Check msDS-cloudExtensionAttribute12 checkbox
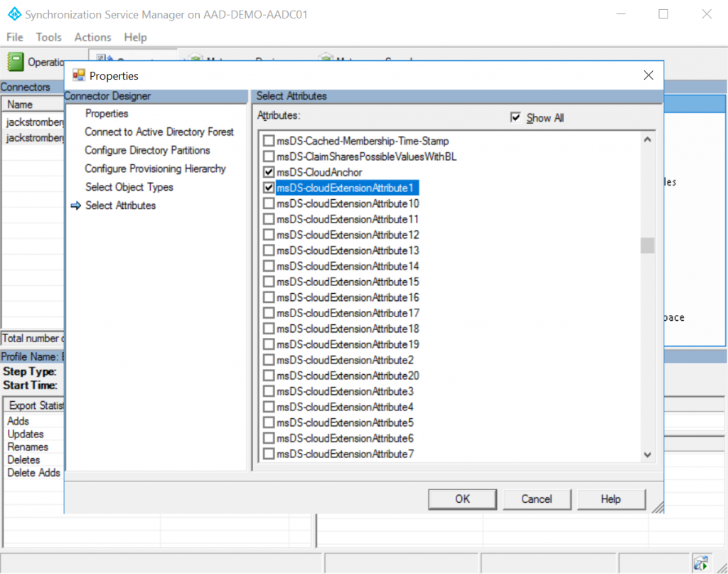This screenshot has height=574, width=728. pos(268,235)
